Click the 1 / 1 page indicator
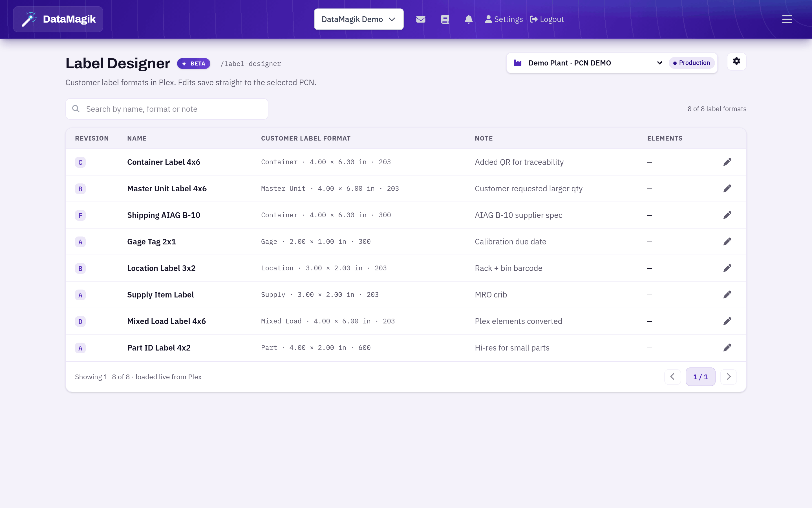Viewport: 812px width, 508px height. click(700, 377)
